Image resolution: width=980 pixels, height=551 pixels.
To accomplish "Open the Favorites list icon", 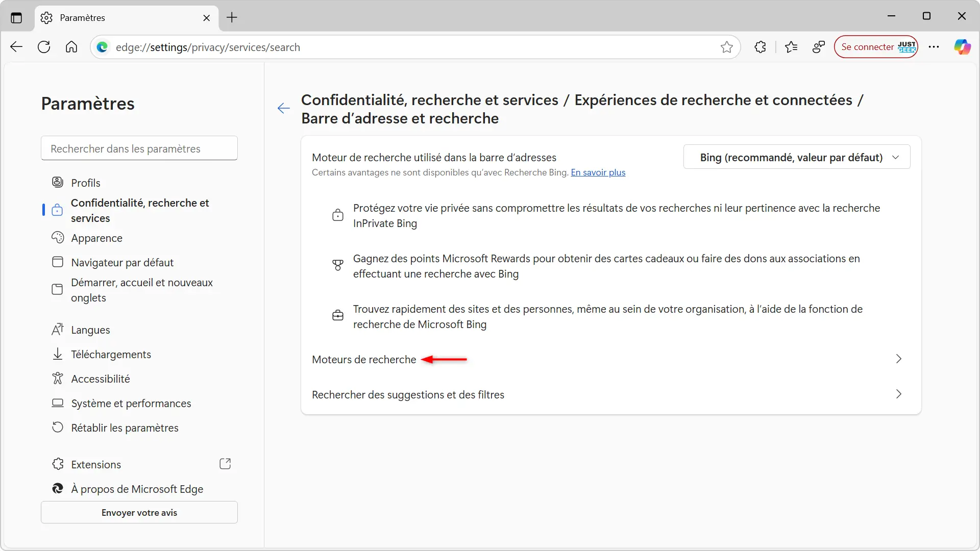I will click(791, 47).
